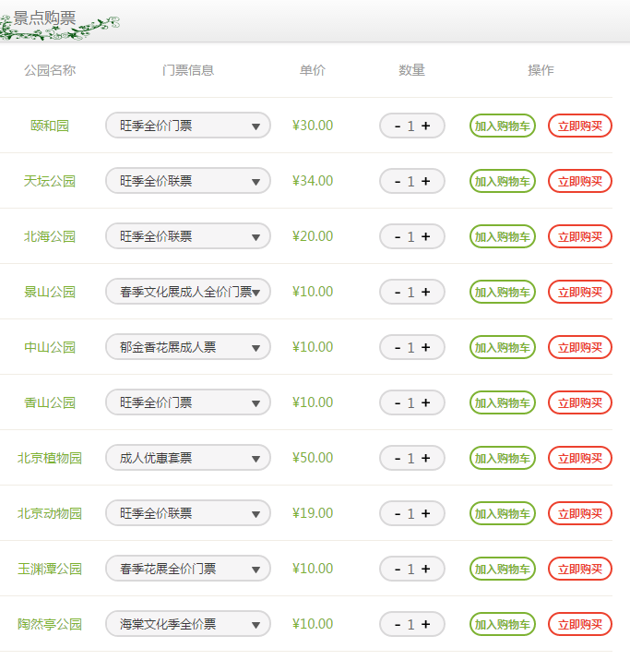
Task: Buy 北京植物园 ticket immediately
Action: click(580, 458)
